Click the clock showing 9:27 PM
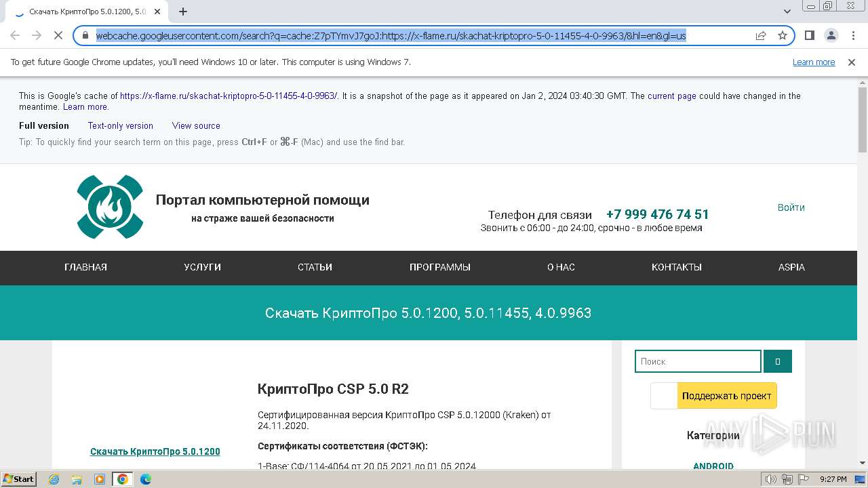The height and width of the screenshot is (488, 868). 833,479
